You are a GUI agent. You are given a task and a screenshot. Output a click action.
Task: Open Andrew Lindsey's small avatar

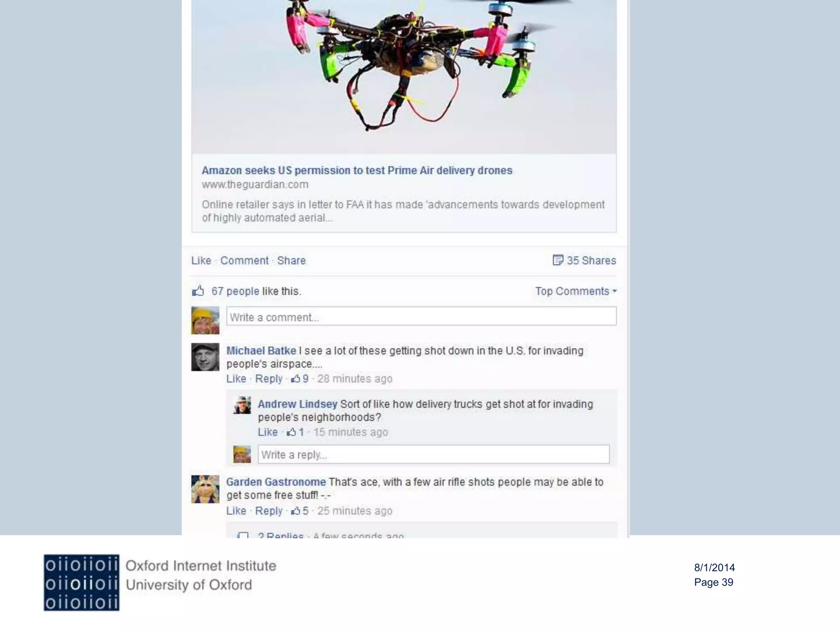(242, 405)
